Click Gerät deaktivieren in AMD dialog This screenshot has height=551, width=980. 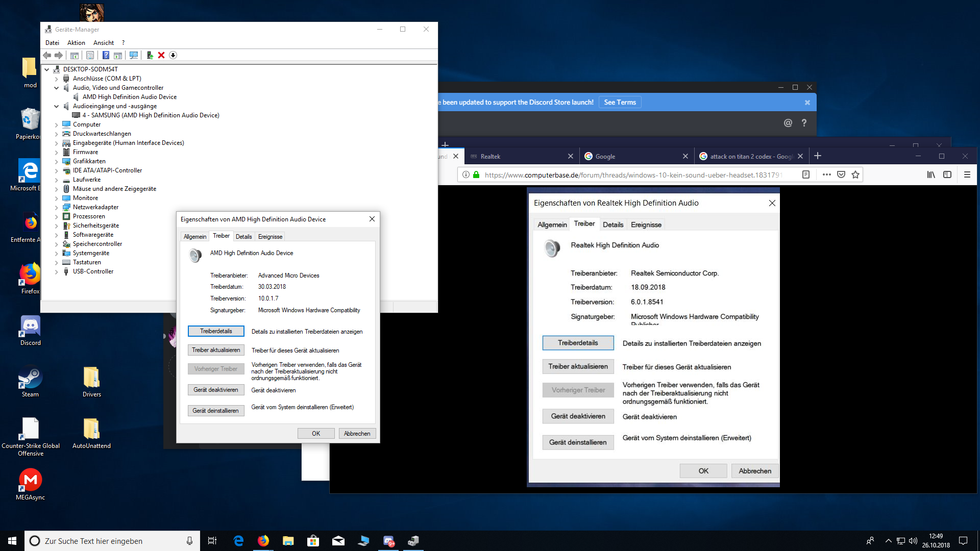[x=216, y=390]
